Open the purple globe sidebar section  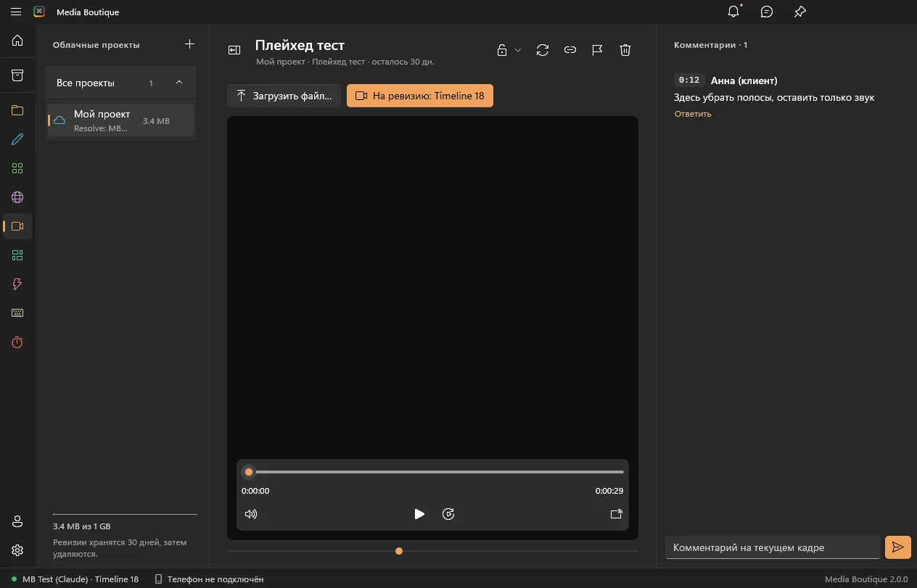click(17, 197)
